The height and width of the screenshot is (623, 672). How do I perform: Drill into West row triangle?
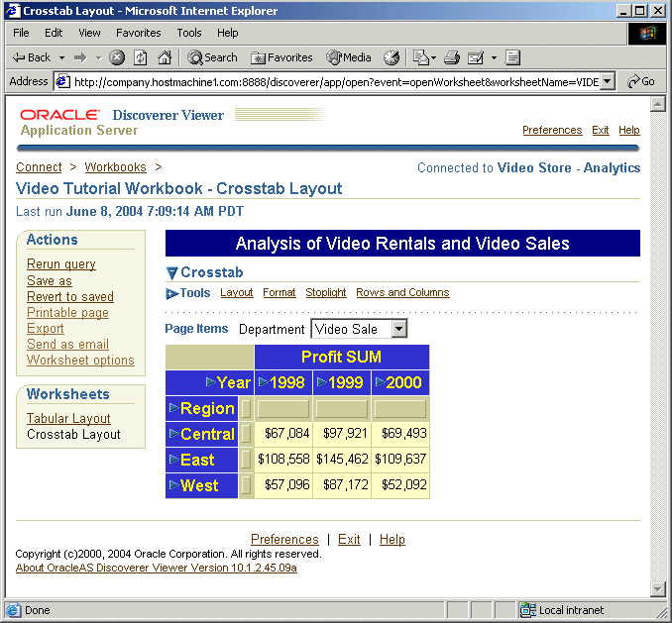[x=173, y=484]
